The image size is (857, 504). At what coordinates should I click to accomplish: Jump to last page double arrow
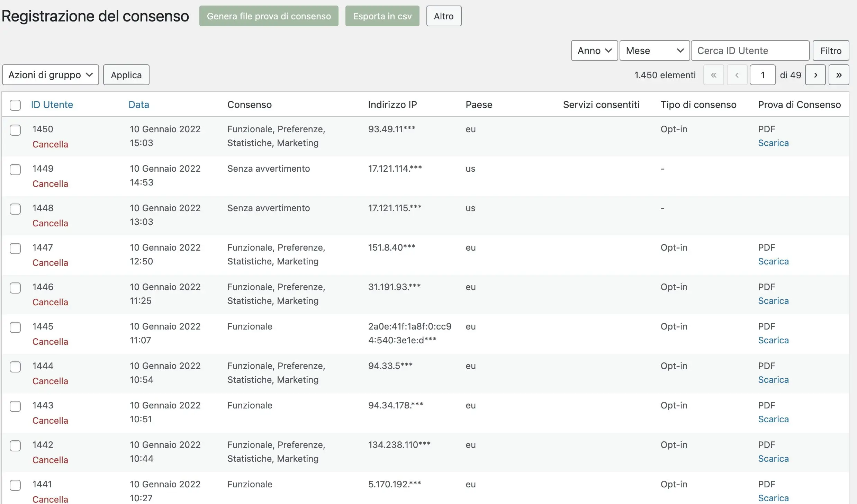pos(838,75)
